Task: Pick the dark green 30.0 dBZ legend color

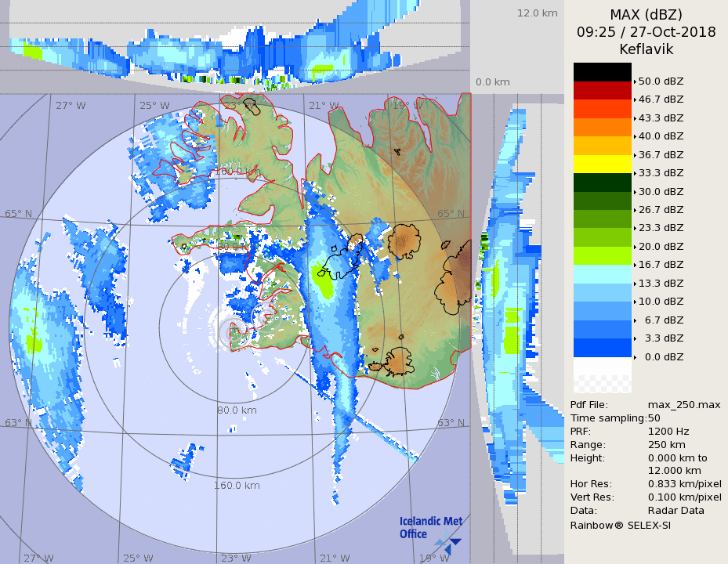Action: tap(602, 183)
